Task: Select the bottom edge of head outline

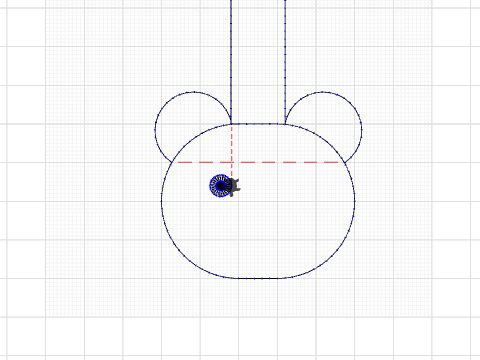Action: (x=258, y=278)
